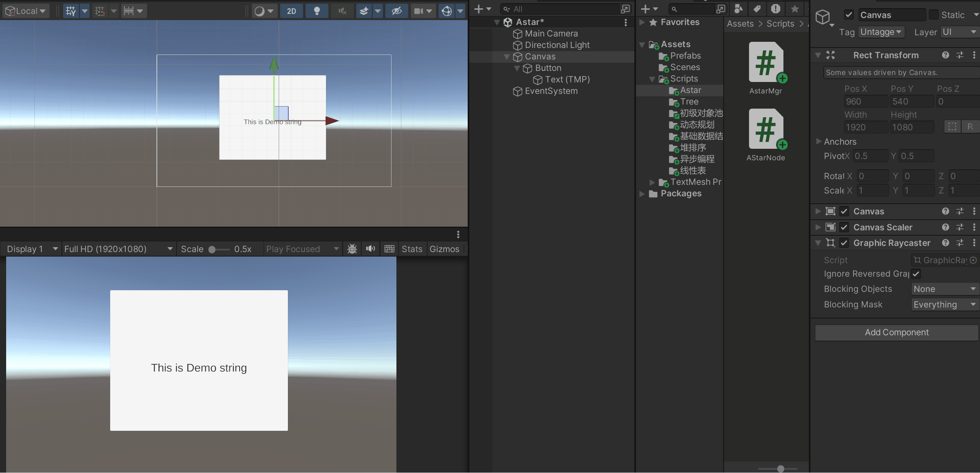The width and height of the screenshot is (980, 473).
Task: Expand the Anchors section
Action: point(819,141)
